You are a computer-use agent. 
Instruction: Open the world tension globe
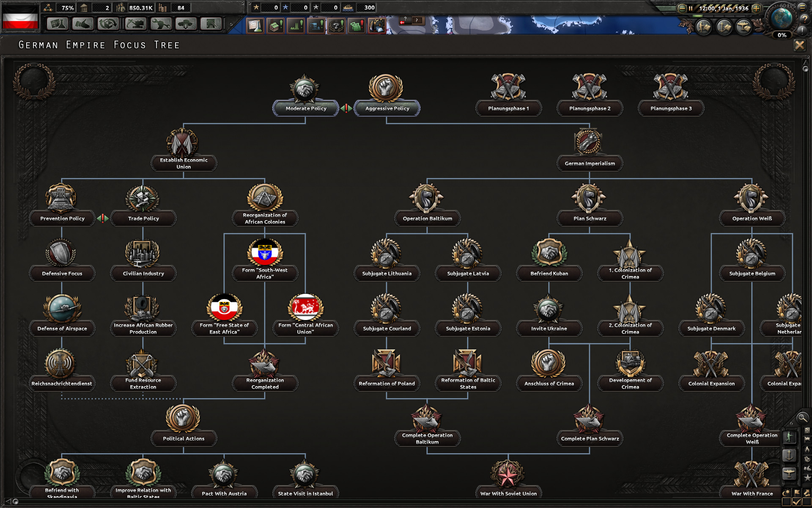click(782, 19)
